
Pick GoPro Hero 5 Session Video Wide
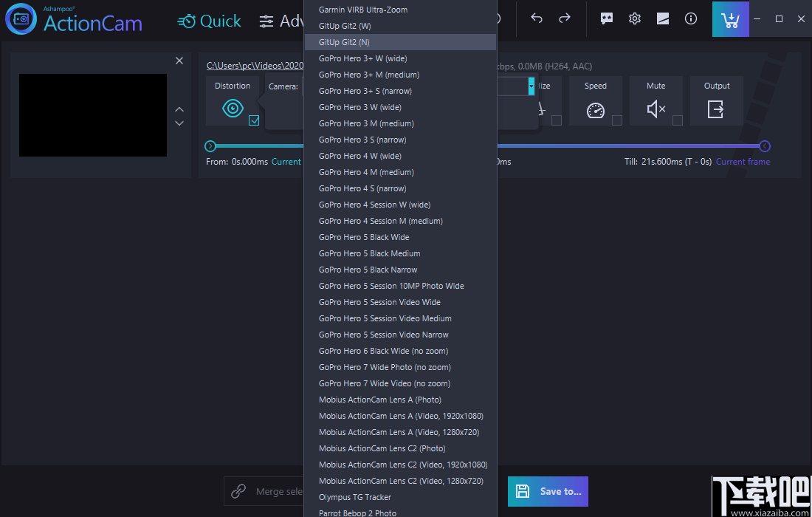click(400, 302)
